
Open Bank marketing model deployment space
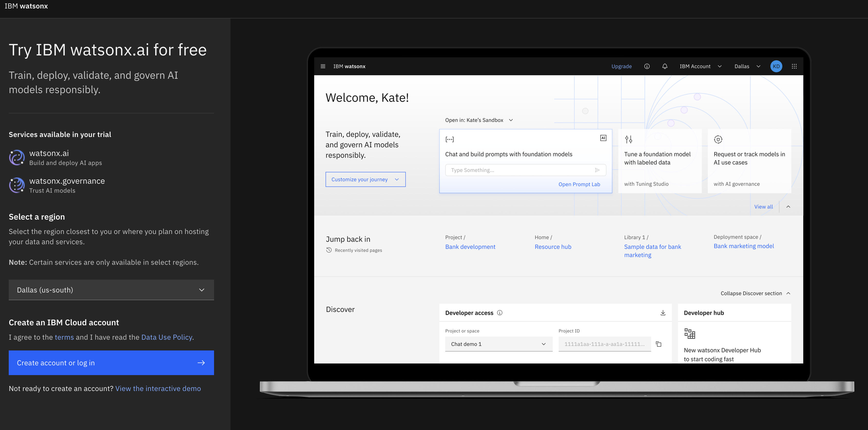(x=744, y=246)
